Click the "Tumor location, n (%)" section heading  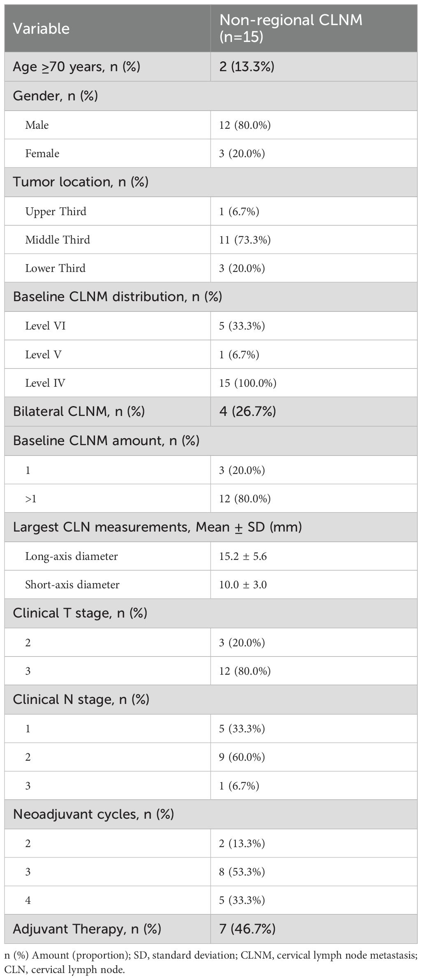(81, 182)
